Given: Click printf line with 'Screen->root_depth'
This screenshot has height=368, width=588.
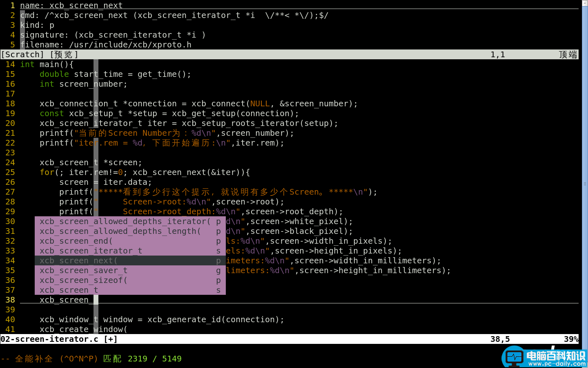Looking at the screenshot, I should (201, 211).
